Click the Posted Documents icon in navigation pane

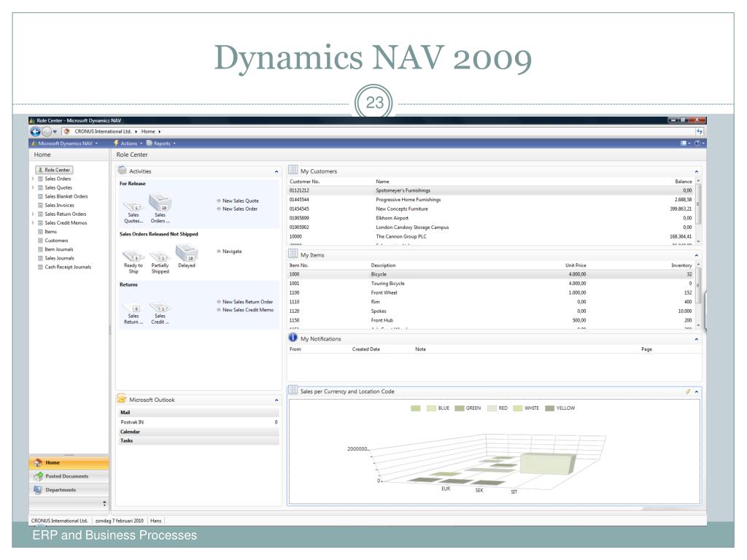click(x=38, y=476)
